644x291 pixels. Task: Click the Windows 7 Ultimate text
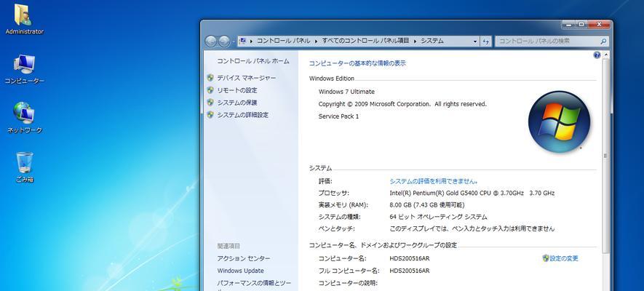(346, 92)
